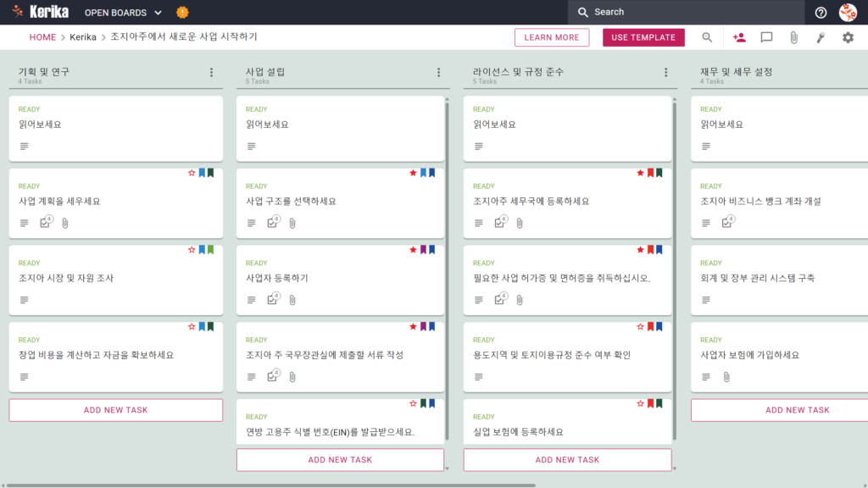The image size is (868, 488).
Task: Open checklist icon on 조지아 주 국무장관실 card
Action: coord(273,375)
